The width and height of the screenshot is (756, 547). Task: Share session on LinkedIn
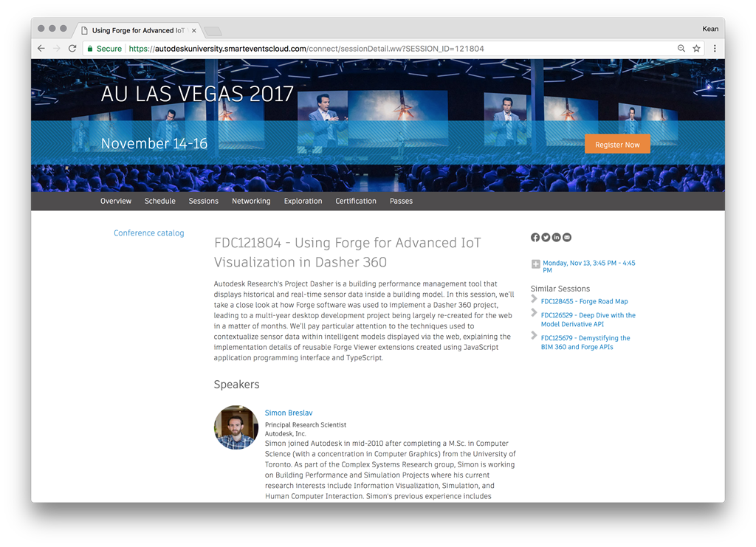[x=556, y=238]
